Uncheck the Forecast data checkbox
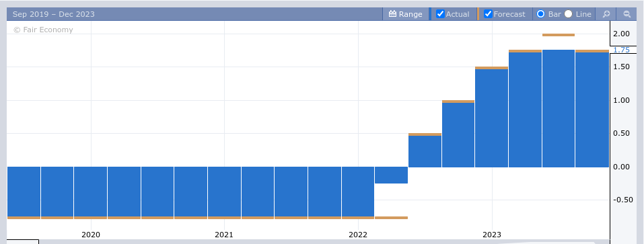644x244 pixels. (488, 14)
